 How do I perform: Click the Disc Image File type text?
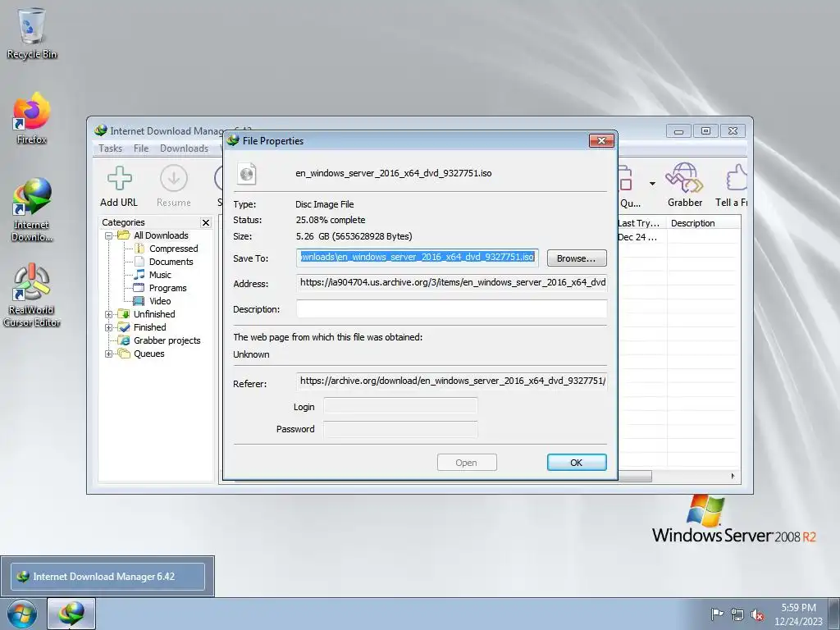(x=325, y=204)
